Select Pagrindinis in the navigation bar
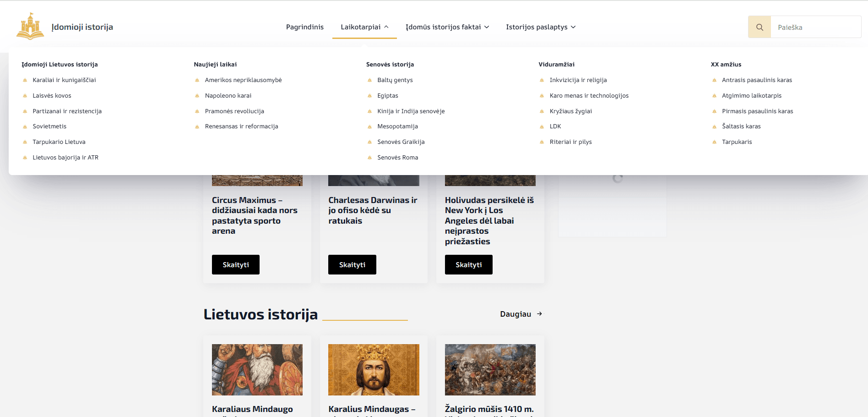The image size is (868, 417). [x=304, y=27]
